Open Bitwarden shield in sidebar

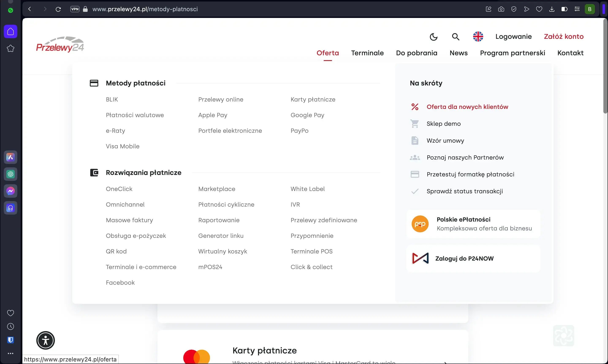11,340
